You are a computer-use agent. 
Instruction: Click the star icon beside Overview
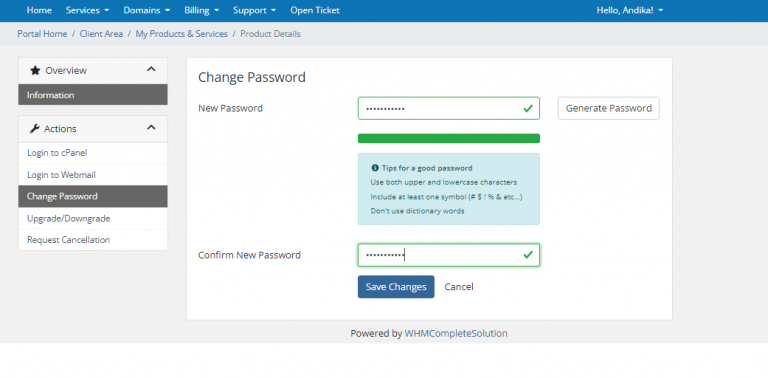pyautogui.click(x=35, y=71)
